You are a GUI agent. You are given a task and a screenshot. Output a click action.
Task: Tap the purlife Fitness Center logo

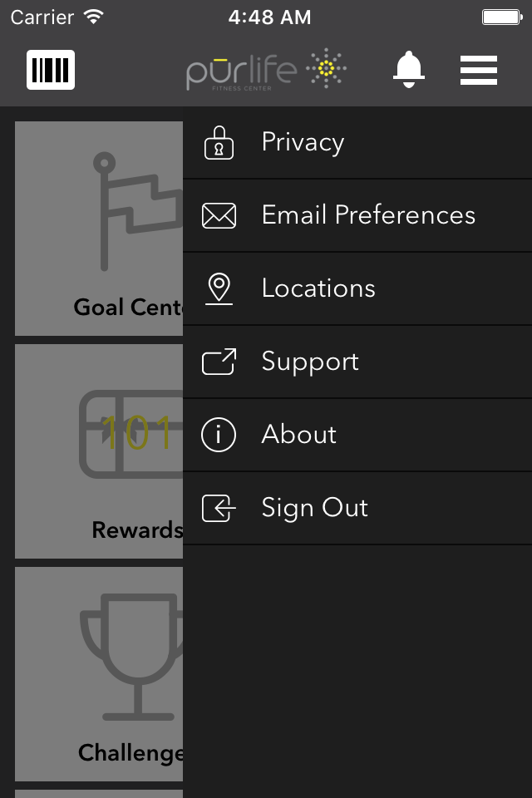point(266,70)
